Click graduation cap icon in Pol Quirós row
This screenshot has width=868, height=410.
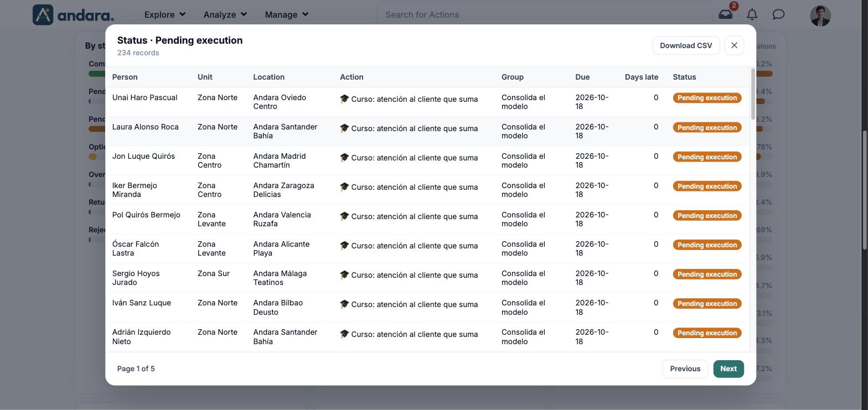[344, 216]
